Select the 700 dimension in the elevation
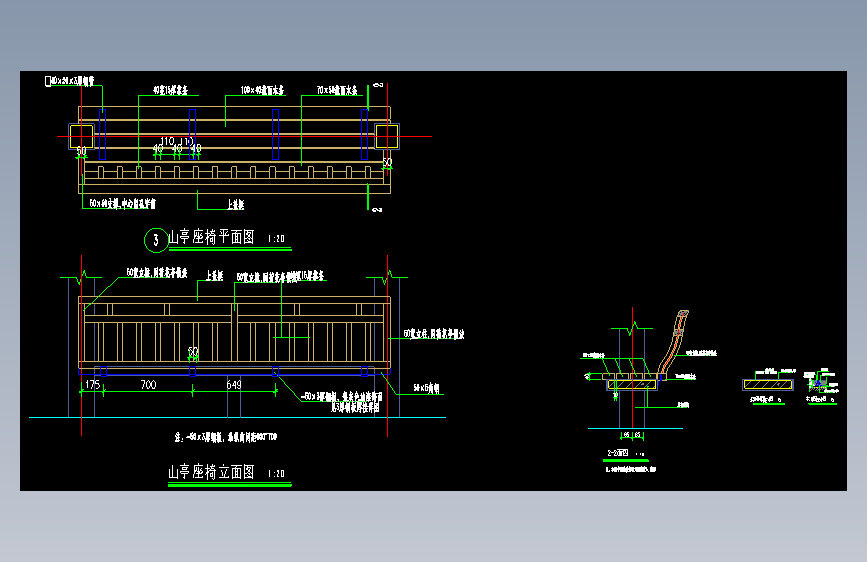867x562 pixels. pyautogui.click(x=148, y=384)
